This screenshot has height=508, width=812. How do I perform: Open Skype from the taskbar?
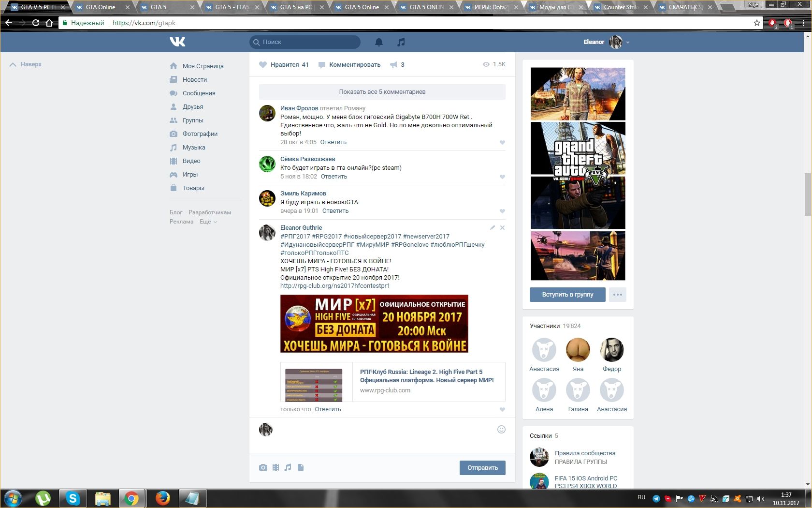point(73,498)
